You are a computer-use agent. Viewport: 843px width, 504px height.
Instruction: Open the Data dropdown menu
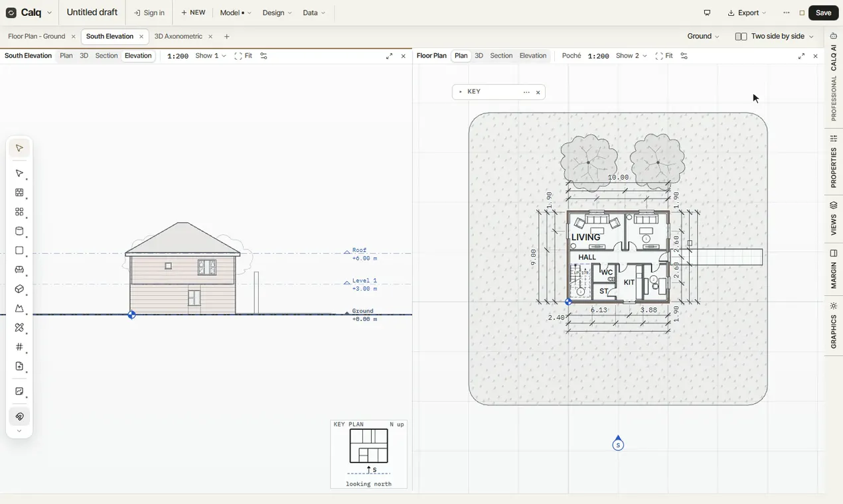tap(314, 13)
